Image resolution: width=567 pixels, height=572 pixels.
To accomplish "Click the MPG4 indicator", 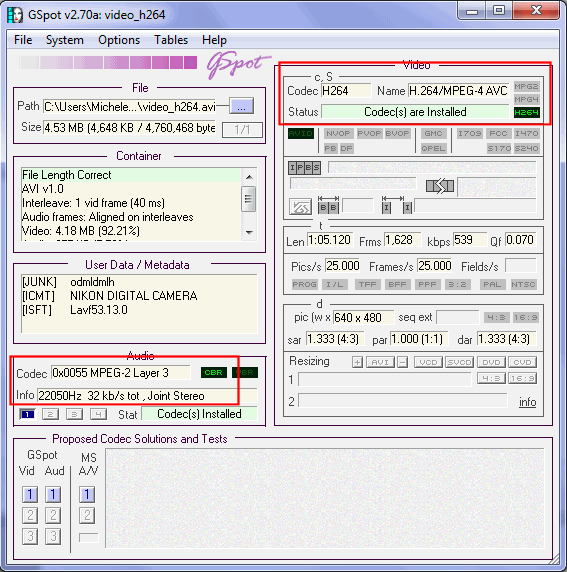I will coord(526,99).
